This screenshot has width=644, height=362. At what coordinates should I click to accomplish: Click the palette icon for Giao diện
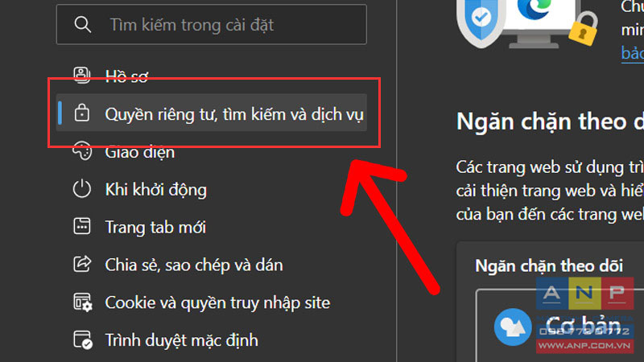82,151
